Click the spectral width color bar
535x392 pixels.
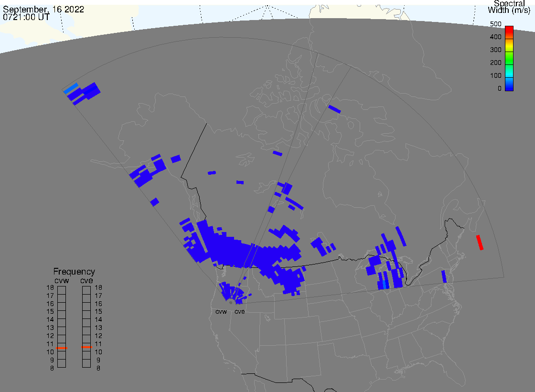click(509, 58)
